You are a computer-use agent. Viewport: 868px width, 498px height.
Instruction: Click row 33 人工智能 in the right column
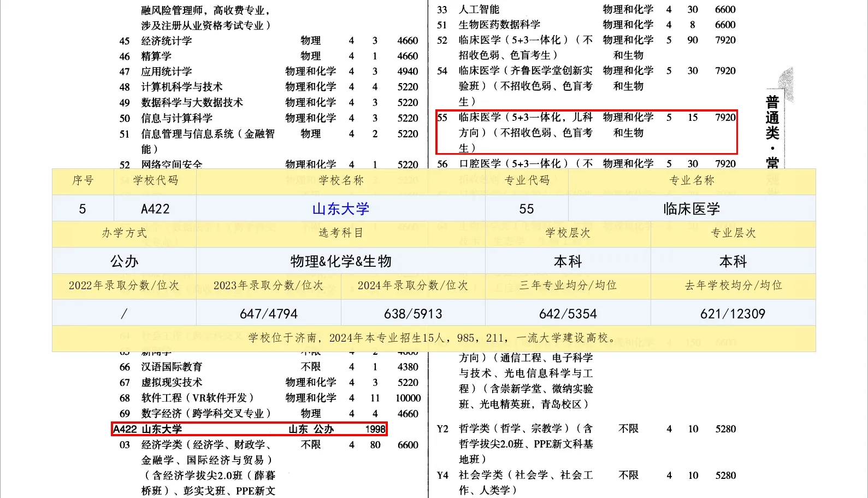(x=479, y=9)
